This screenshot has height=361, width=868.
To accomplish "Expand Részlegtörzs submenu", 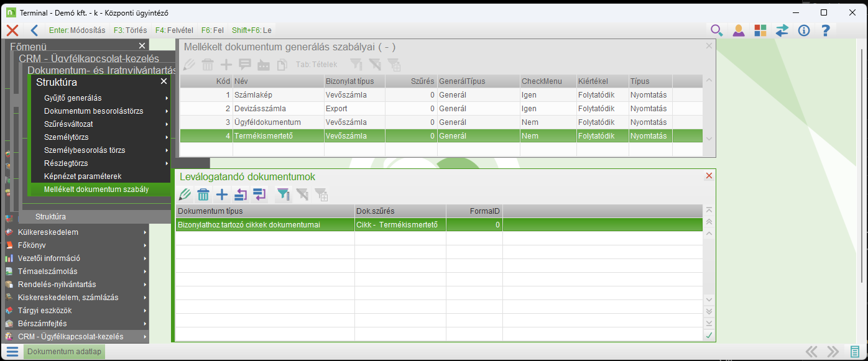I will [99, 163].
